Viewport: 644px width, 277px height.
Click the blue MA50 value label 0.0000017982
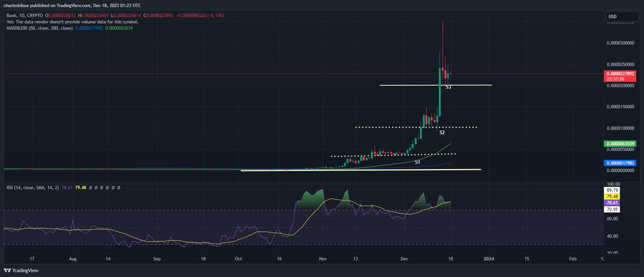[620, 163]
